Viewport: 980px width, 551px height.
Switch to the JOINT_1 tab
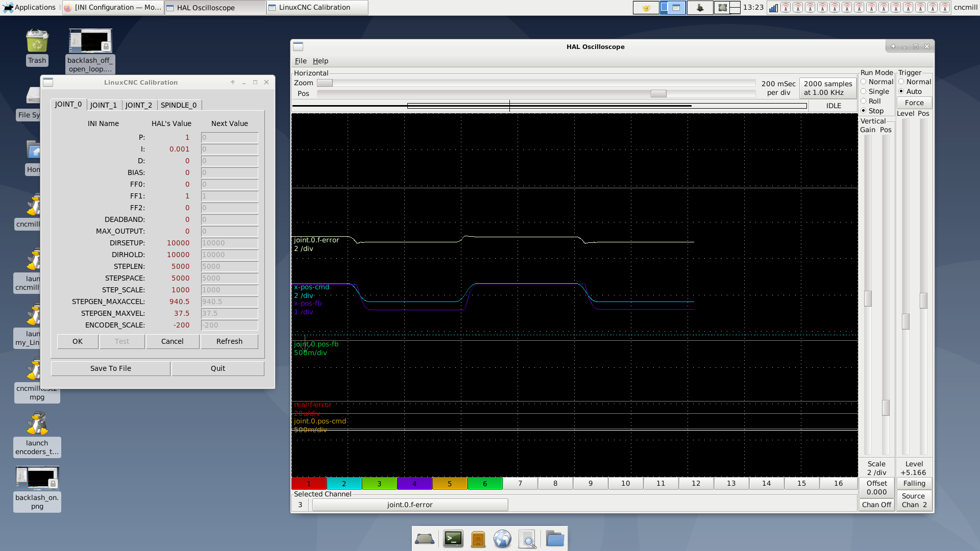(104, 105)
